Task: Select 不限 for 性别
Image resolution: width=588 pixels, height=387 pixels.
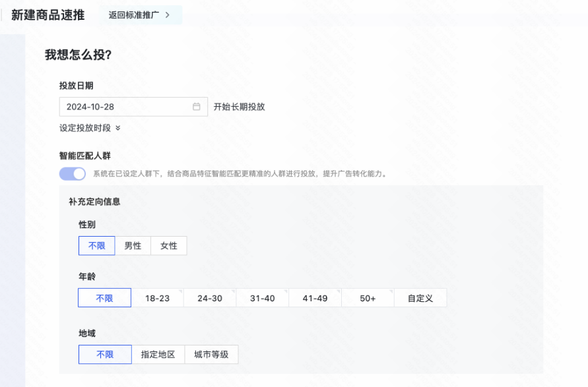Action: tap(96, 245)
